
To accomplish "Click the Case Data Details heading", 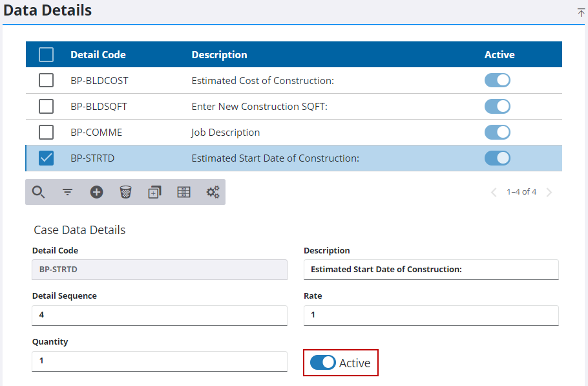I will coord(79,230).
